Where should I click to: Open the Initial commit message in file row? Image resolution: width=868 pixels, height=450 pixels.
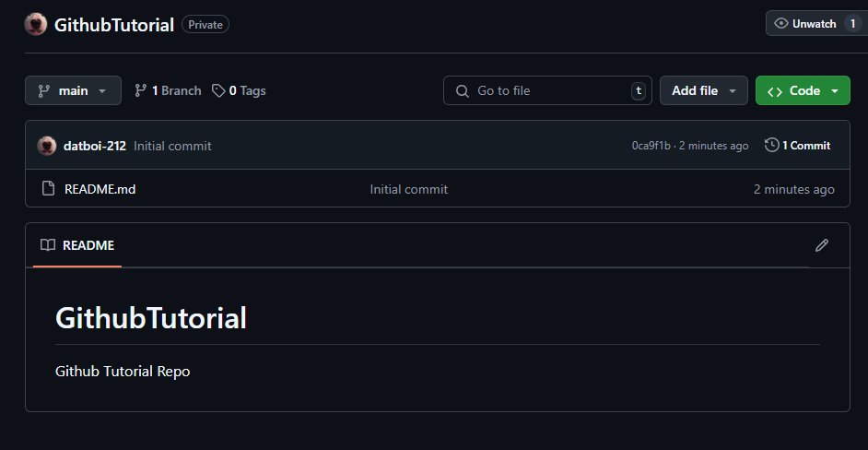[x=409, y=189]
